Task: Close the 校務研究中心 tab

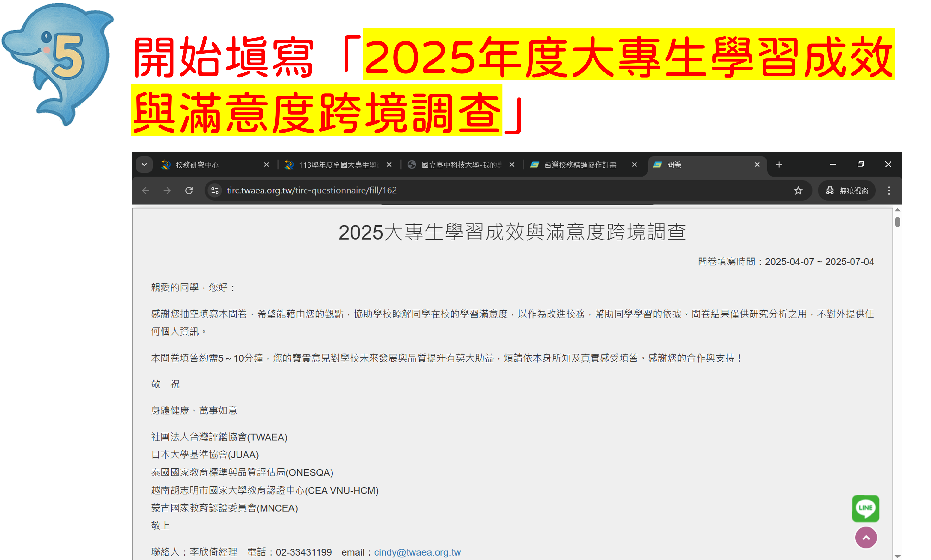Action: pyautogui.click(x=266, y=165)
